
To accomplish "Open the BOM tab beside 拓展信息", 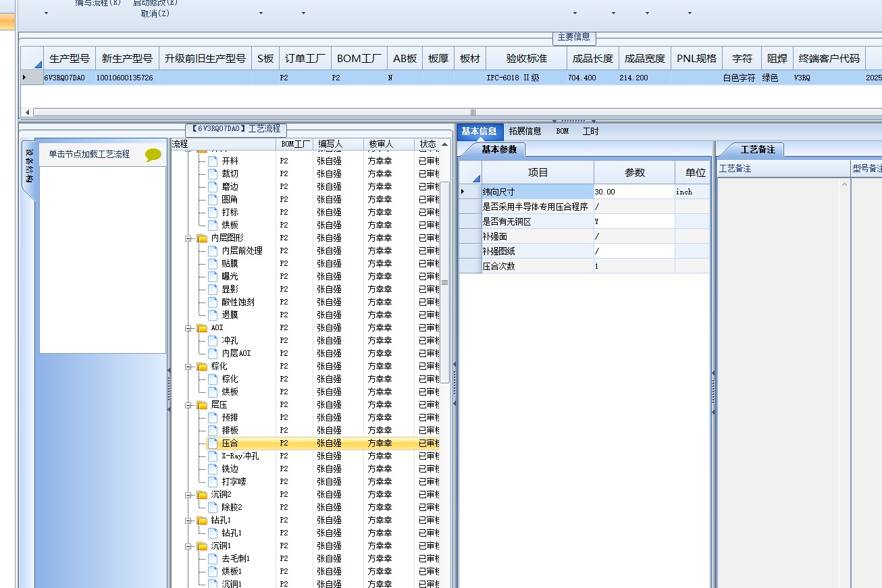I will 563,131.
